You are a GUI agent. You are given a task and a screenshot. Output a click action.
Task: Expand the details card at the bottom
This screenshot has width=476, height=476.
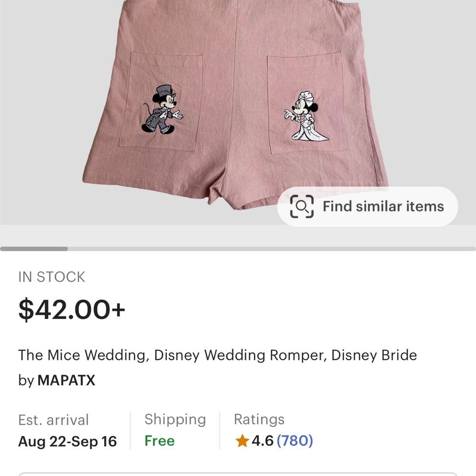(238, 473)
